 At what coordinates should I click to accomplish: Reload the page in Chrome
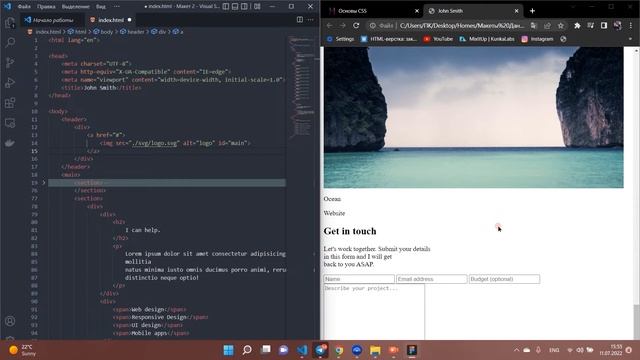click(x=356, y=25)
